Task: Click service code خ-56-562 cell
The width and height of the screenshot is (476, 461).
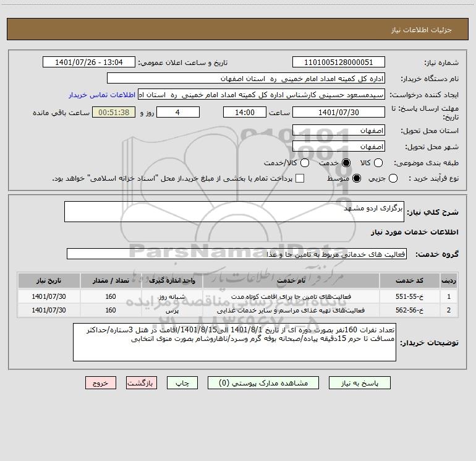Action: pos(409,310)
